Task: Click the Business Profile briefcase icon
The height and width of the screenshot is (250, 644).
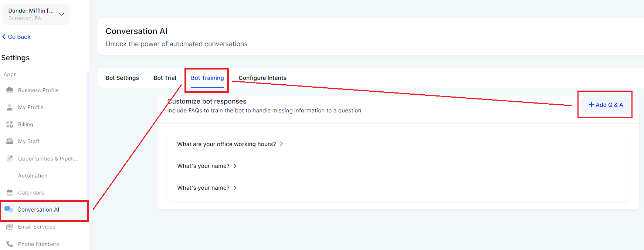Action: [10, 90]
